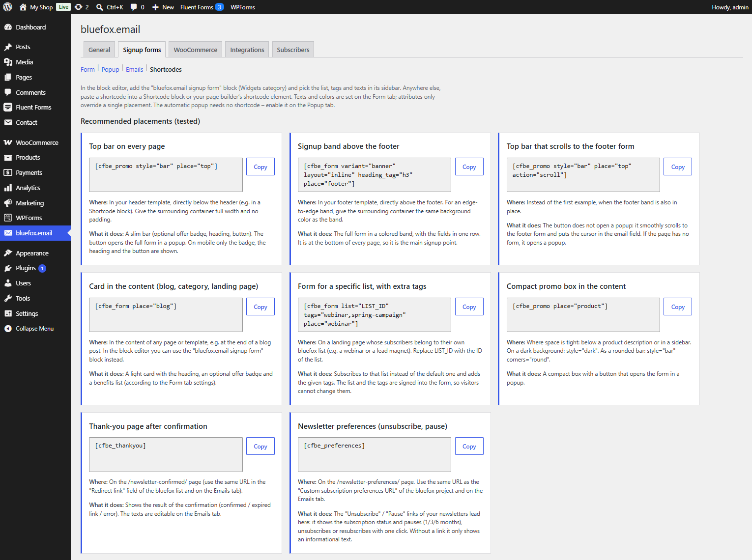Image resolution: width=752 pixels, height=560 pixels.
Task: Open Analytics bar chart icon
Action: coord(8,188)
